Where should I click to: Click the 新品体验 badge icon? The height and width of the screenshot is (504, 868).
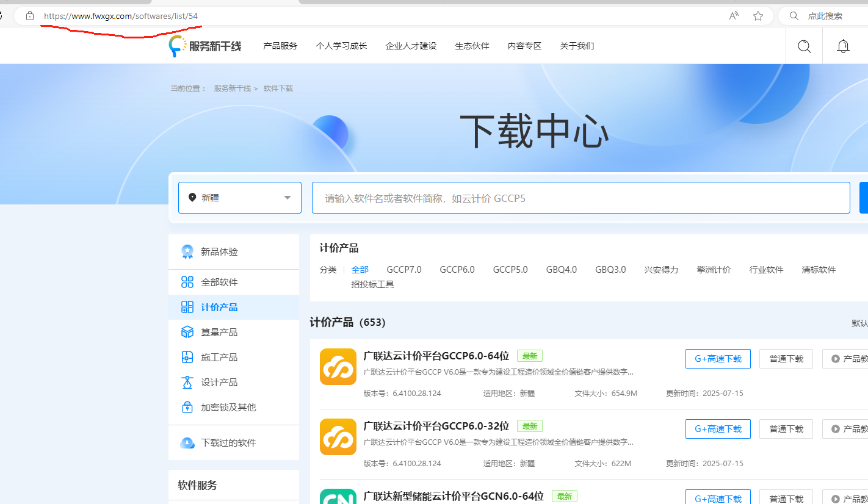[187, 252]
